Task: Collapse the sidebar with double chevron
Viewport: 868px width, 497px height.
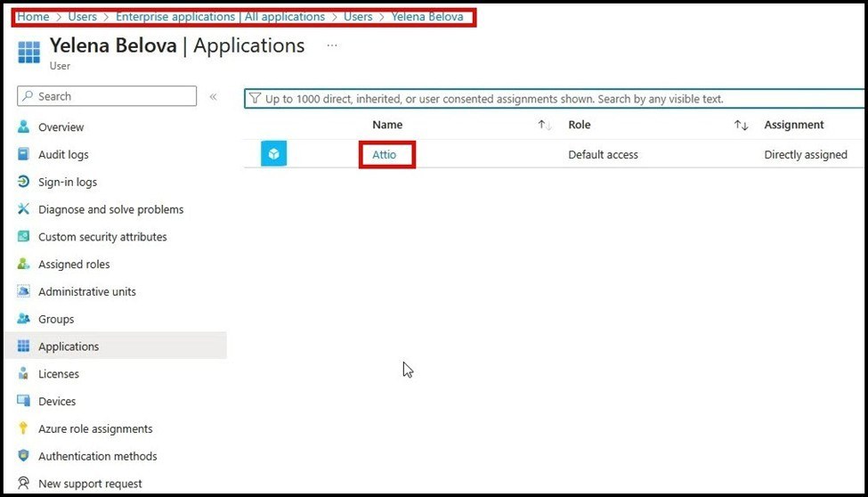Action: pos(213,97)
